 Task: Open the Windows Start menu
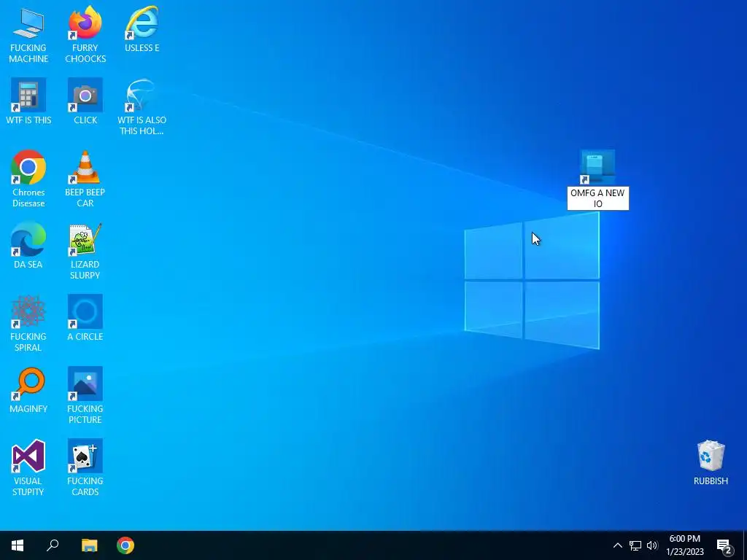[18, 545]
